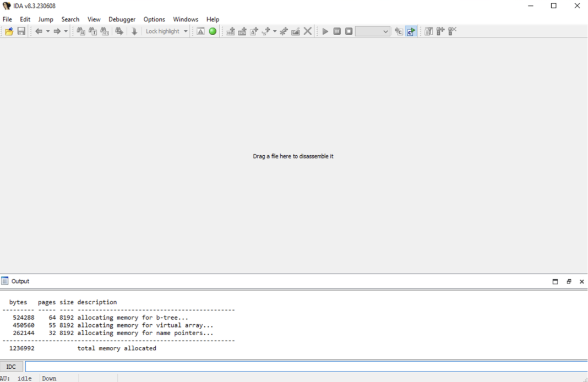Toggle Lock highlight
This screenshot has height=382, width=588.
click(x=162, y=31)
